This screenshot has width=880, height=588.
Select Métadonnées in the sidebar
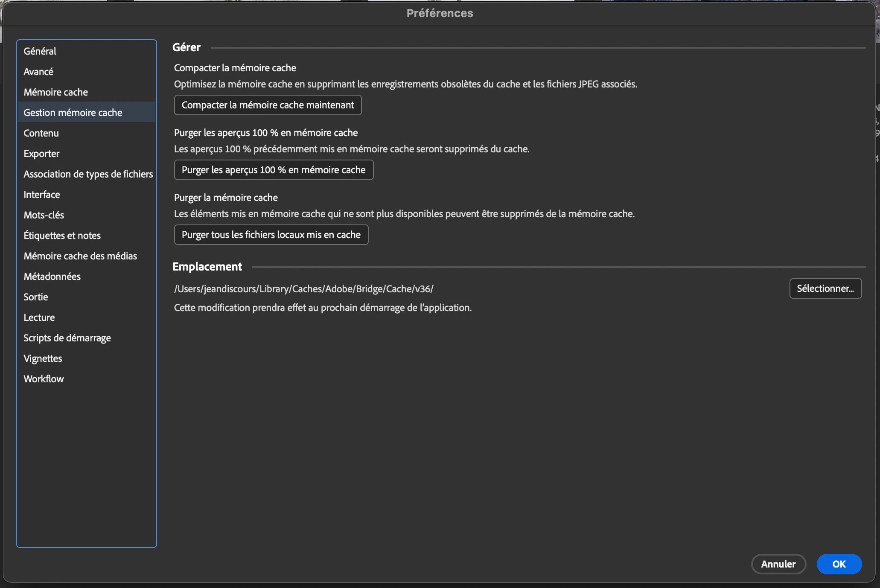click(52, 277)
